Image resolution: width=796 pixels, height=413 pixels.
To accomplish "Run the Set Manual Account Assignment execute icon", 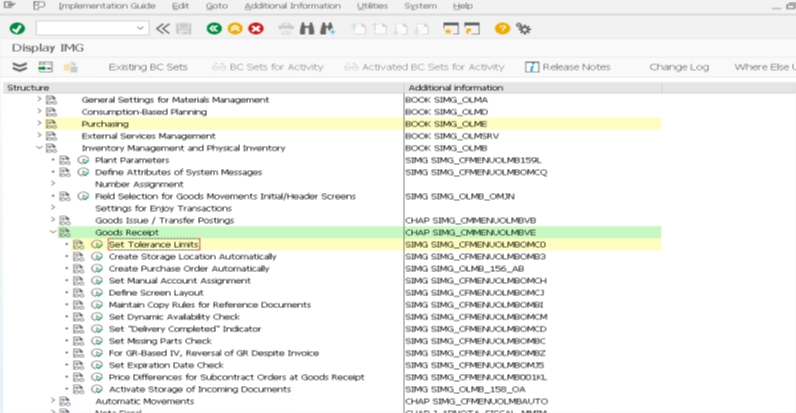I will tap(96, 281).
